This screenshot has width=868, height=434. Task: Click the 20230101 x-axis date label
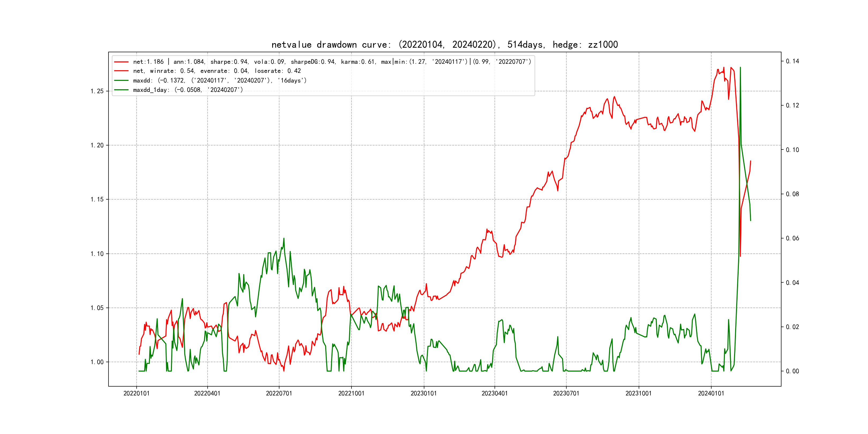point(424,393)
